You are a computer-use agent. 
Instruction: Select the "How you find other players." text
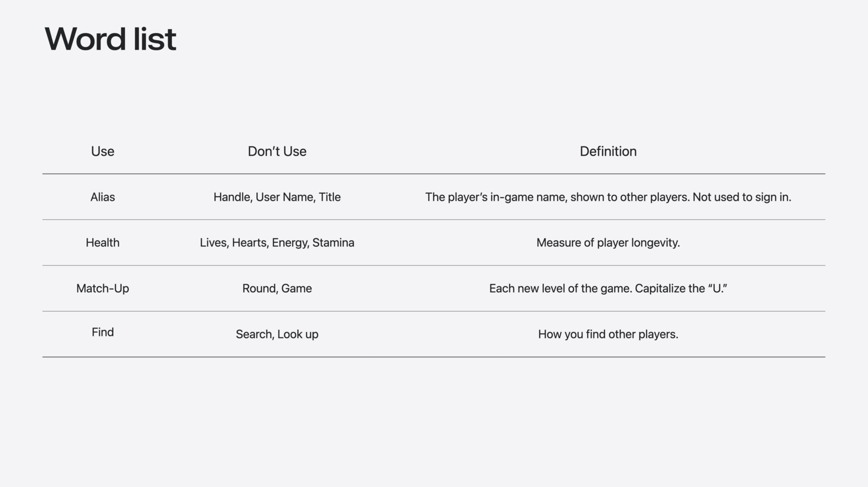coord(608,334)
